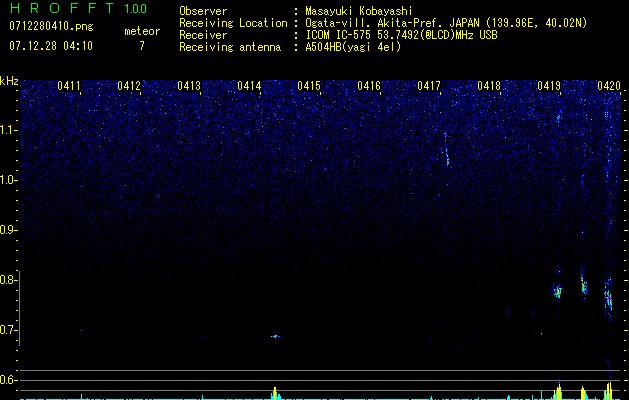Image resolution: width=629 pixels, height=400 pixels.
Task: Click the yellow intensity peak below 0414 echo
Action: [275, 393]
